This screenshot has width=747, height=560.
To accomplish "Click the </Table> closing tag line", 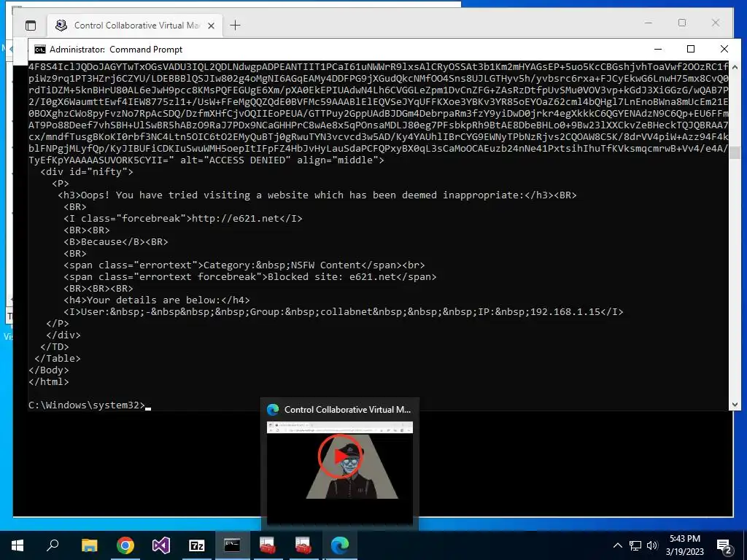I will (x=58, y=359).
